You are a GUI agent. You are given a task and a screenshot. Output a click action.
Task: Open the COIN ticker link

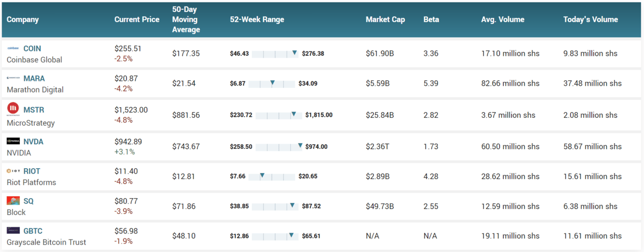tap(32, 48)
